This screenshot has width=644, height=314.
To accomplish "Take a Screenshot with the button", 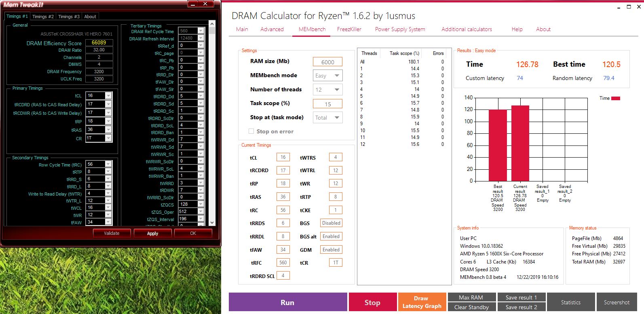I will click(x=617, y=302).
